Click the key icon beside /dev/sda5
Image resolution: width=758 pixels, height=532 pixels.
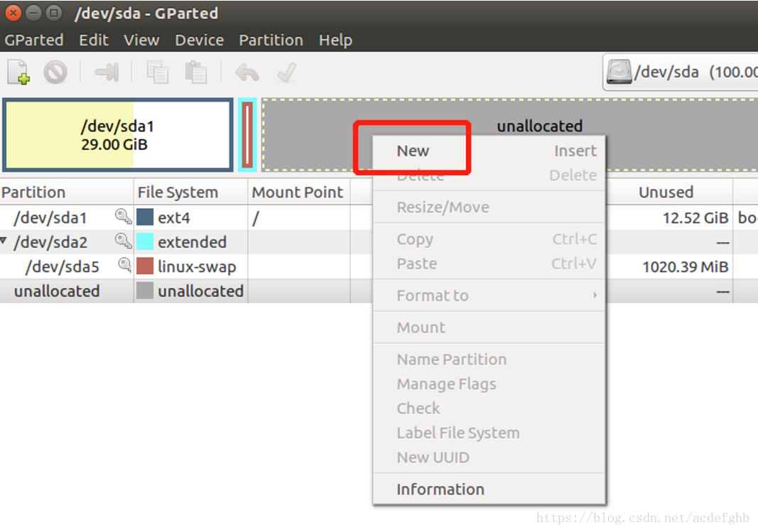click(125, 265)
